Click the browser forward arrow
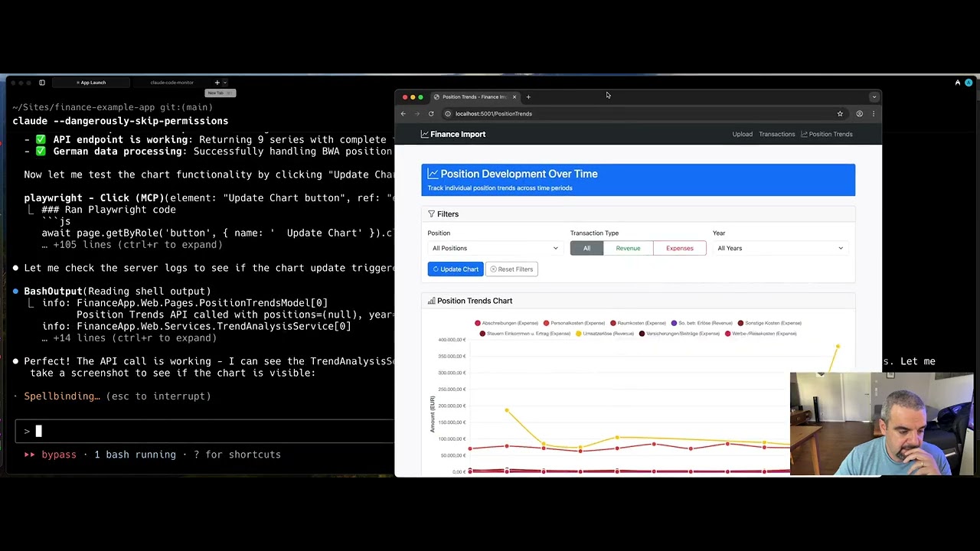Viewport: 980px width, 551px height. point(417,114)
